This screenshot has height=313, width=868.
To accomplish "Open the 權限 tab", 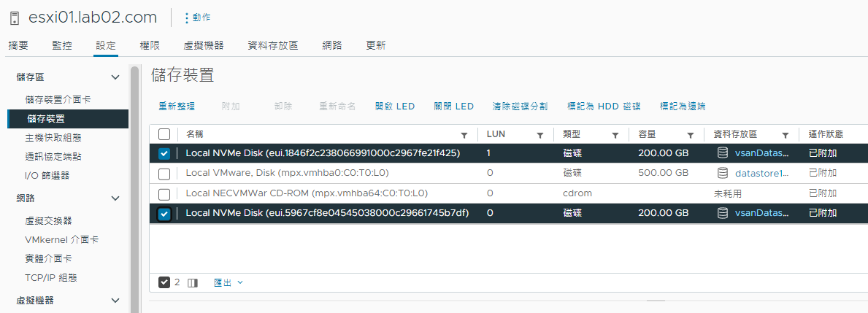I will click(150, 45).
